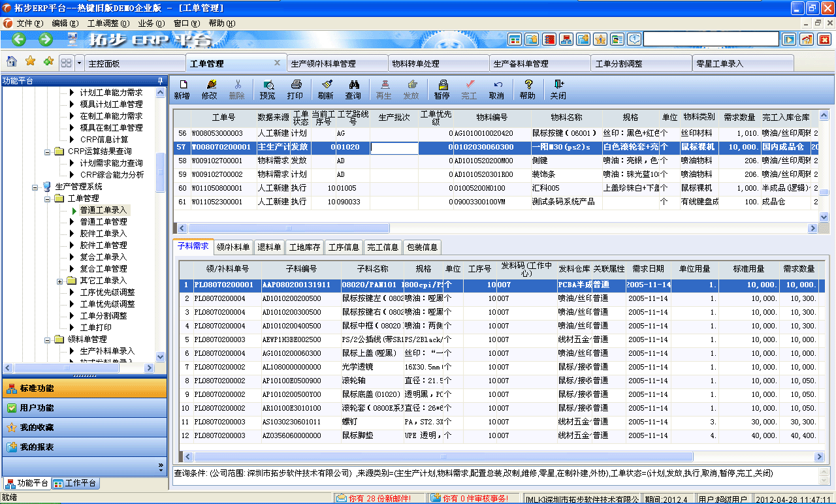The width and height of the screenshot is (836, 504).
Task: Click the search input field in the top toolbar
Action: pos(712,39)
